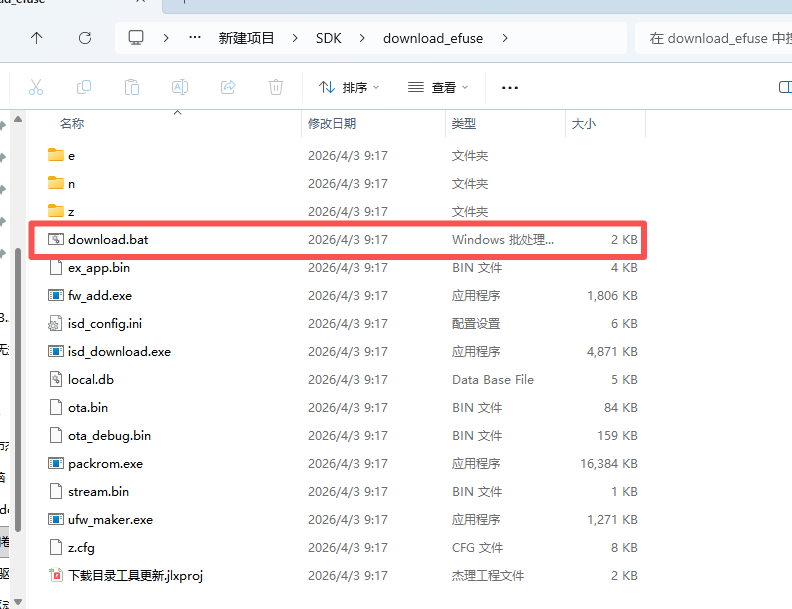Image resolution: width=792 pixels, height=609 pixels.
Task: Expand the breadcrumb ellipsis for hidden folders
Action: coord(195,38)
